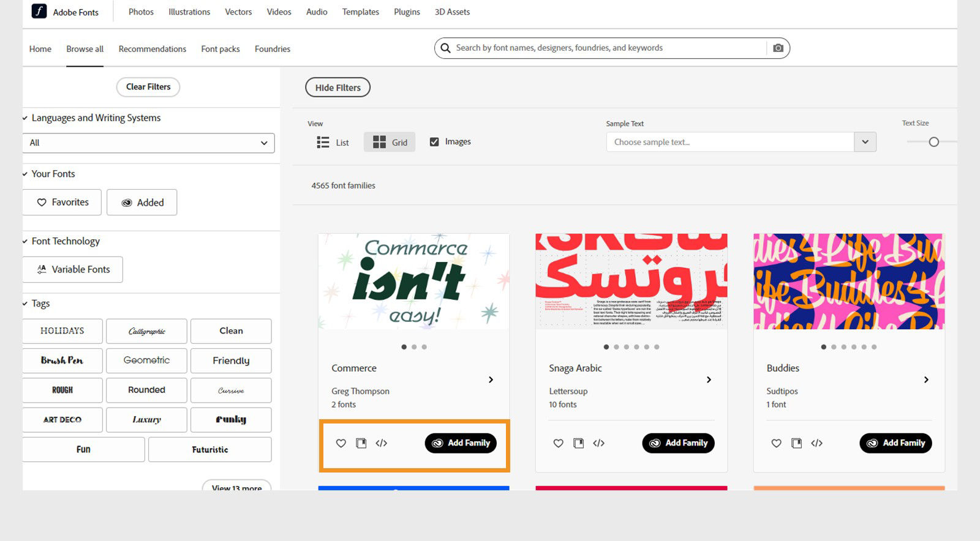Screen dimensions: 980x541
Task: Open the Foundries tab
Action: pos(273,49)
